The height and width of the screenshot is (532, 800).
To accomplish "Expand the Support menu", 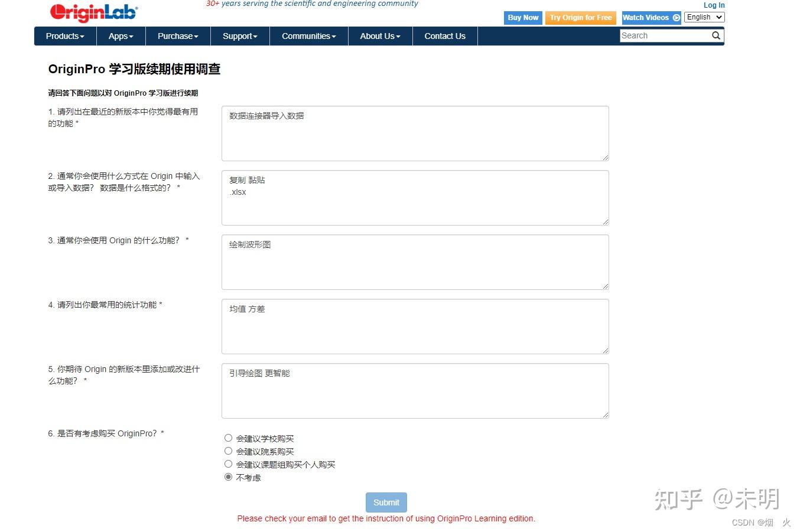I will (239, 36).
